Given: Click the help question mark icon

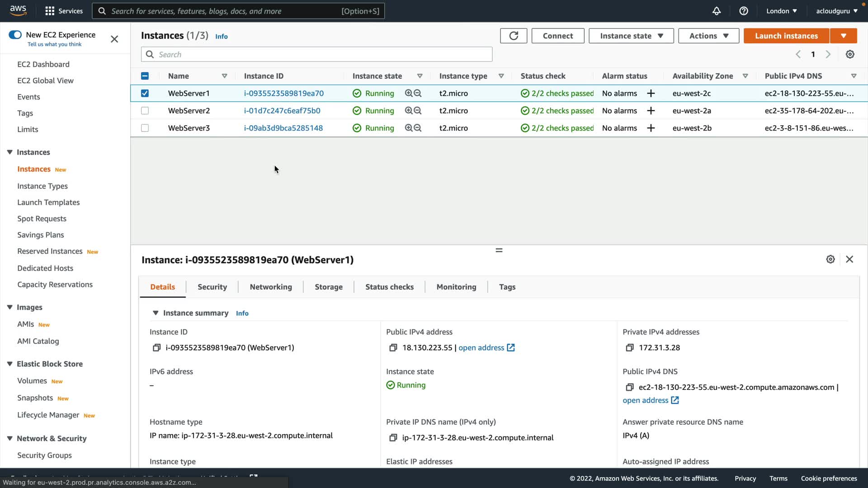Looking at the screenshot, I should (744, 11).
